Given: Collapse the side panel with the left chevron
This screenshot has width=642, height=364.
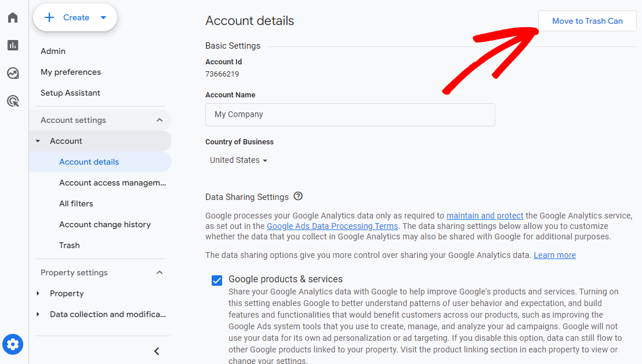Looking at the screenshot, I should (157, 351).
